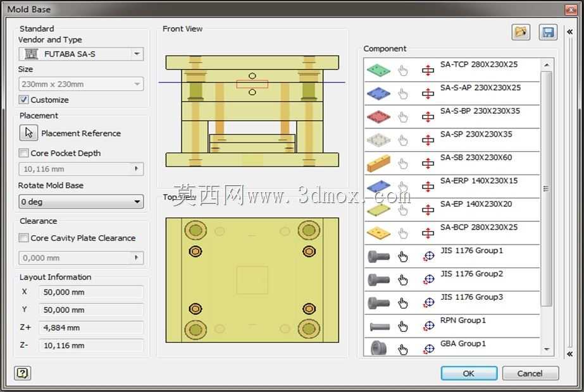
Task: Click the component list scroll up arrow
Action: 547,64
